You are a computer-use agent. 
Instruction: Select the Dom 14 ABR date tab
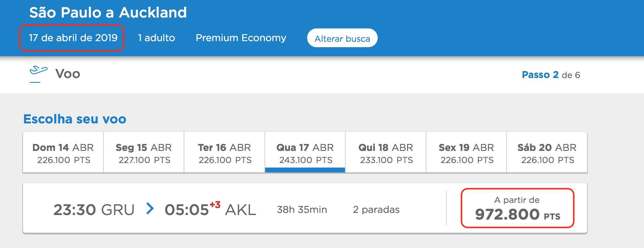pos(63,152)
